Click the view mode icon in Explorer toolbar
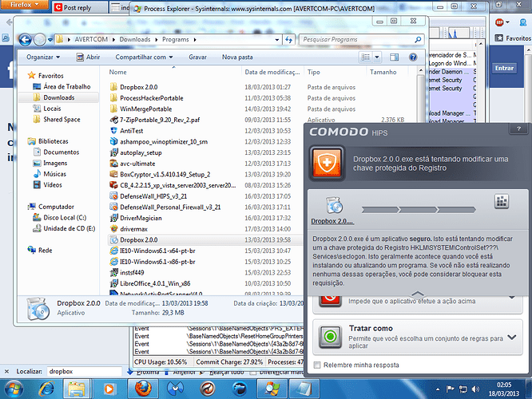Viewport: 532px width, 399px height. coord(365,57)
